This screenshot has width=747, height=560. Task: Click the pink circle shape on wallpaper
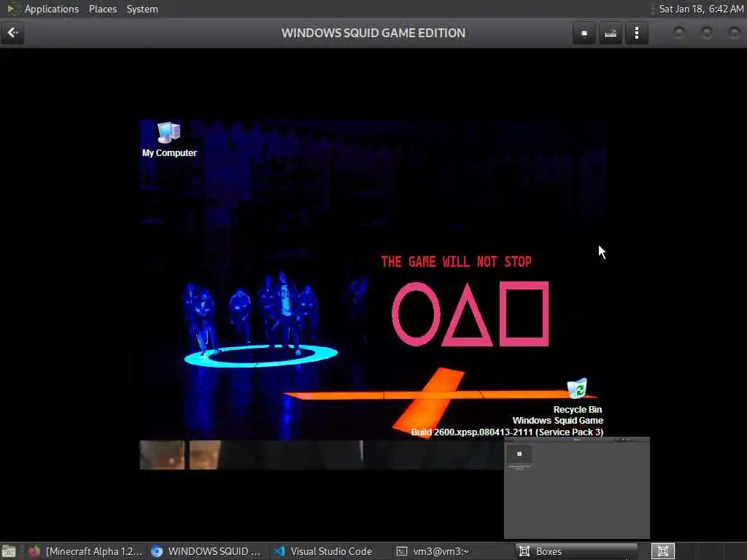coord(416,314)
